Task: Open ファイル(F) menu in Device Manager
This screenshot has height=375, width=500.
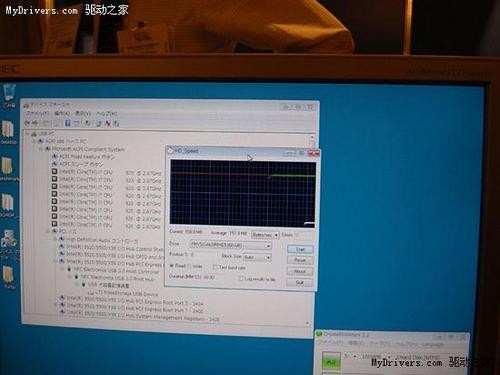Action: 38,113
